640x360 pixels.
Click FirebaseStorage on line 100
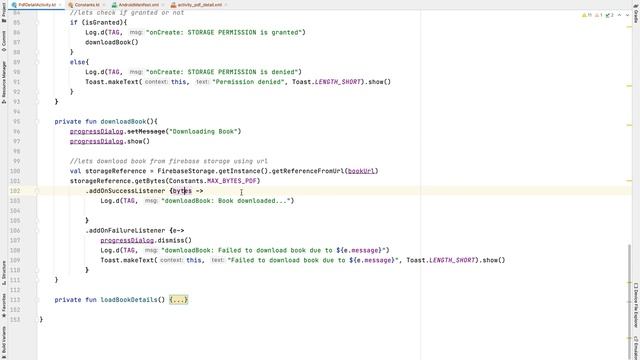tap(186, 171)
